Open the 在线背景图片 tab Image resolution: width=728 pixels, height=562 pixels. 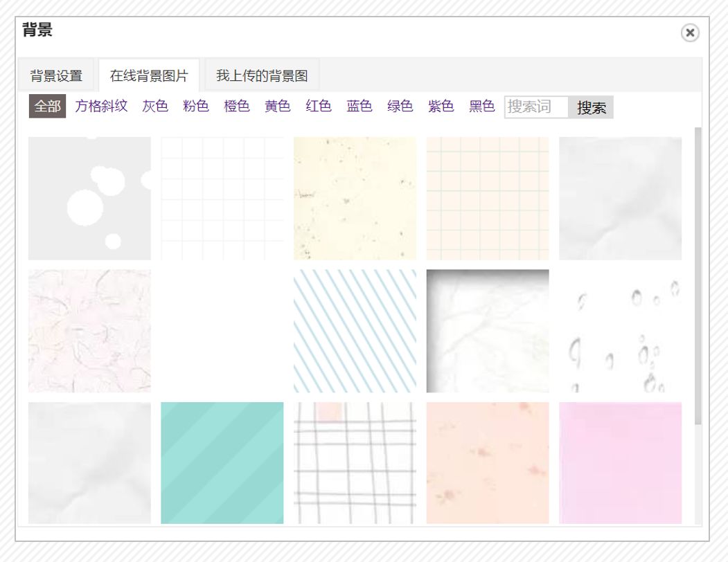tap(149, 75)
